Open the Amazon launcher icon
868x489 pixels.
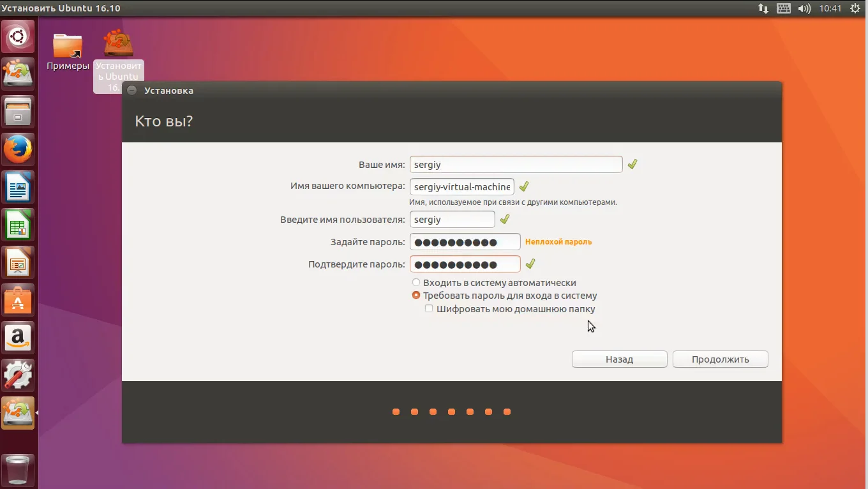pos(18,338)
